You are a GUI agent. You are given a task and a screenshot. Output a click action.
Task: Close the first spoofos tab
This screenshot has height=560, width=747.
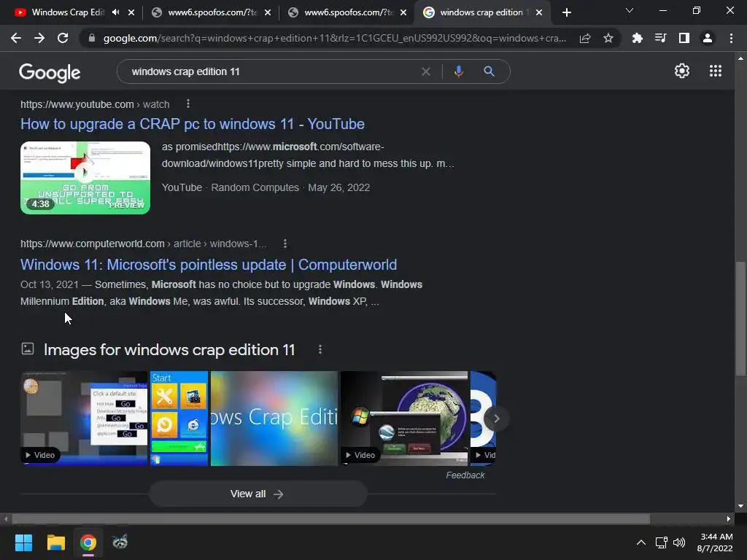coord(268,12)
